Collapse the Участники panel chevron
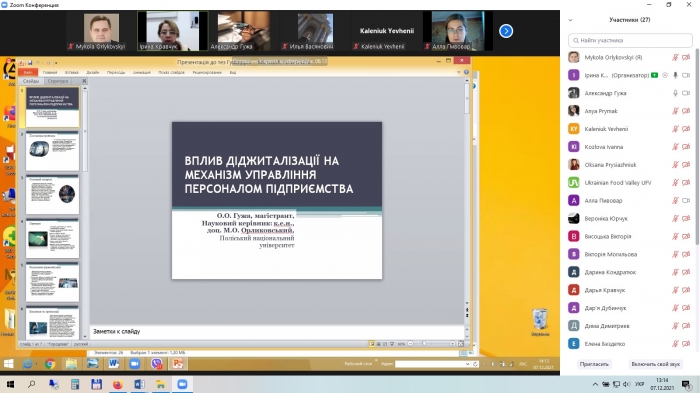This screenshot has height=393, width=700. pyautogui.click(x=570, y=20)
